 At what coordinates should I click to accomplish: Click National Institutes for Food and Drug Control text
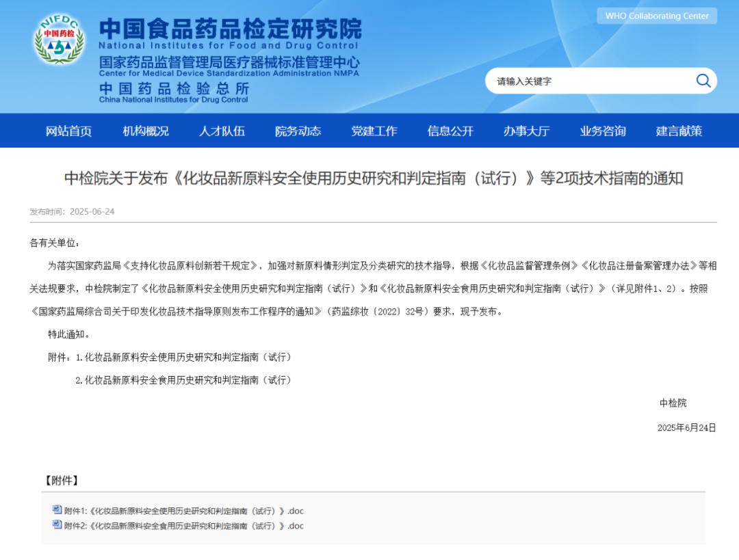point(229,46)
